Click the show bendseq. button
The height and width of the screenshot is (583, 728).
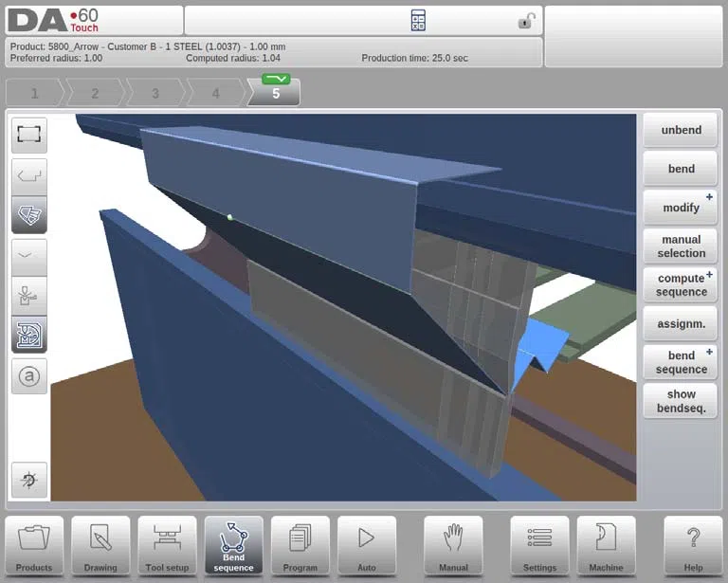[681, 401]
